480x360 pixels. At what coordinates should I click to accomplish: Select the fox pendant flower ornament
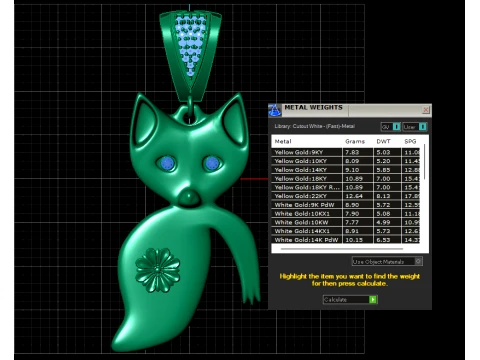158,270
